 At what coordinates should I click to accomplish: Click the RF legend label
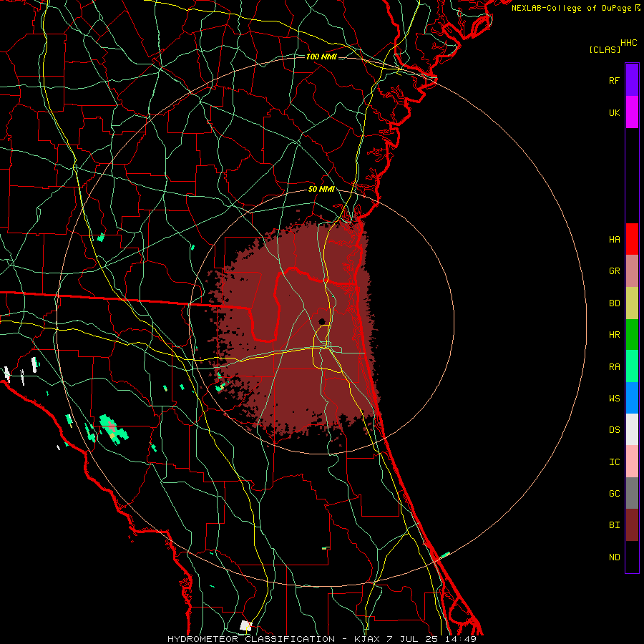(614, 80)
